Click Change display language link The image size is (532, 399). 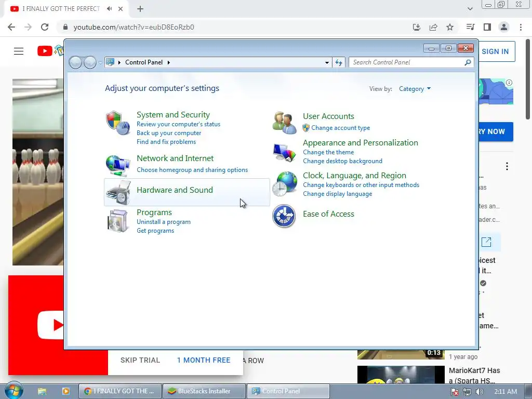click(x=337, y=194)
